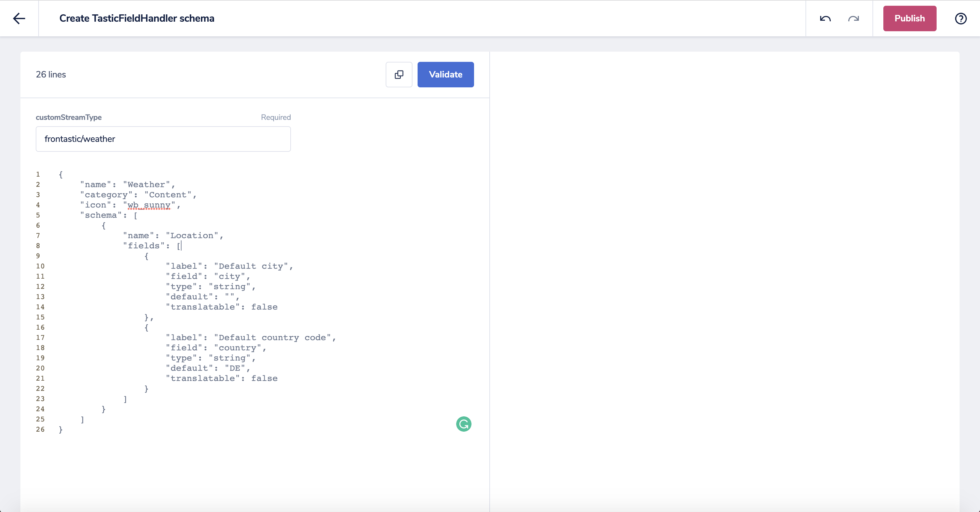Click the copy schema icon button

[399, 75]
